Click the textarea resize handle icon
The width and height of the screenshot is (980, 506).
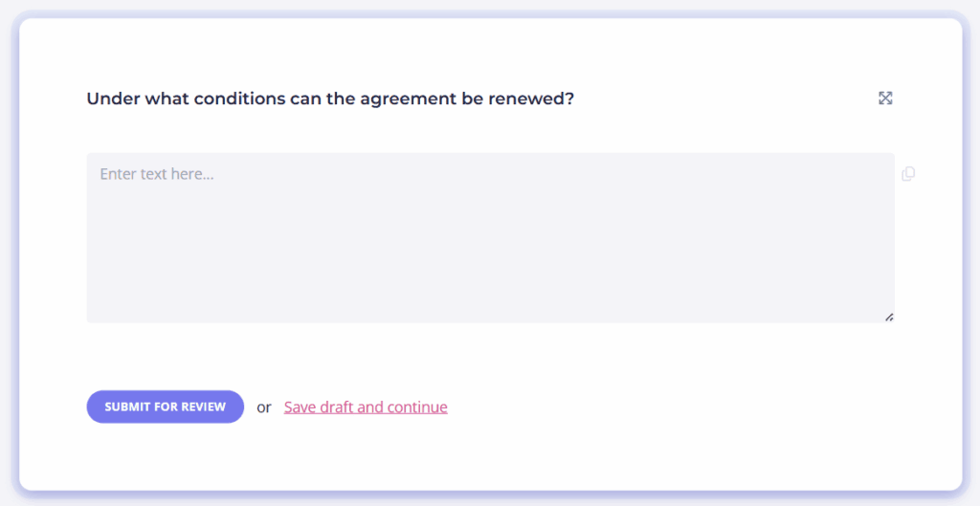coord(888,317)
